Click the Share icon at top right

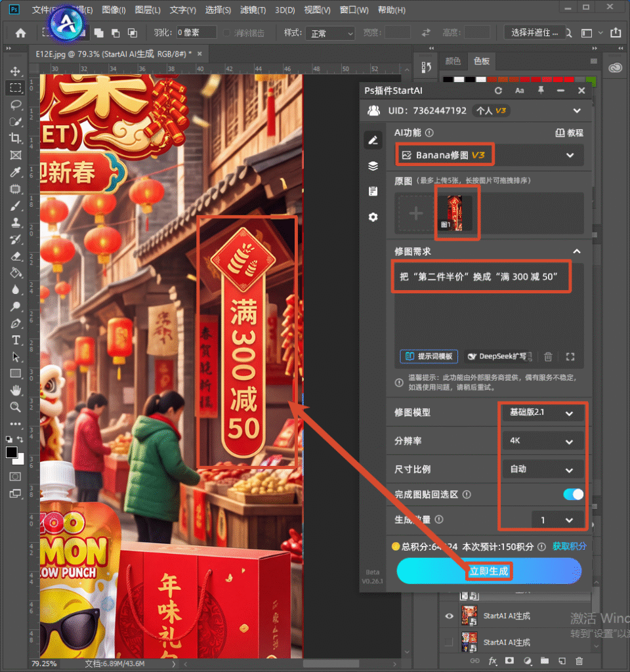tap(616, 33)
